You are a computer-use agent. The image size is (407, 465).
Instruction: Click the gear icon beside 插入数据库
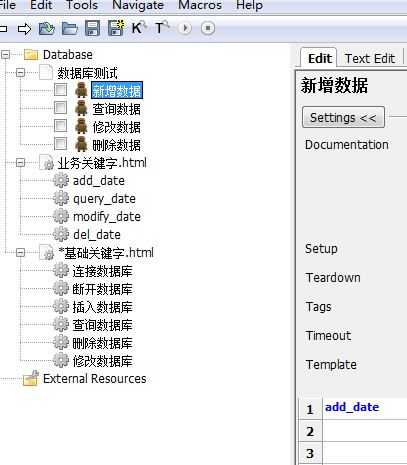61,306
